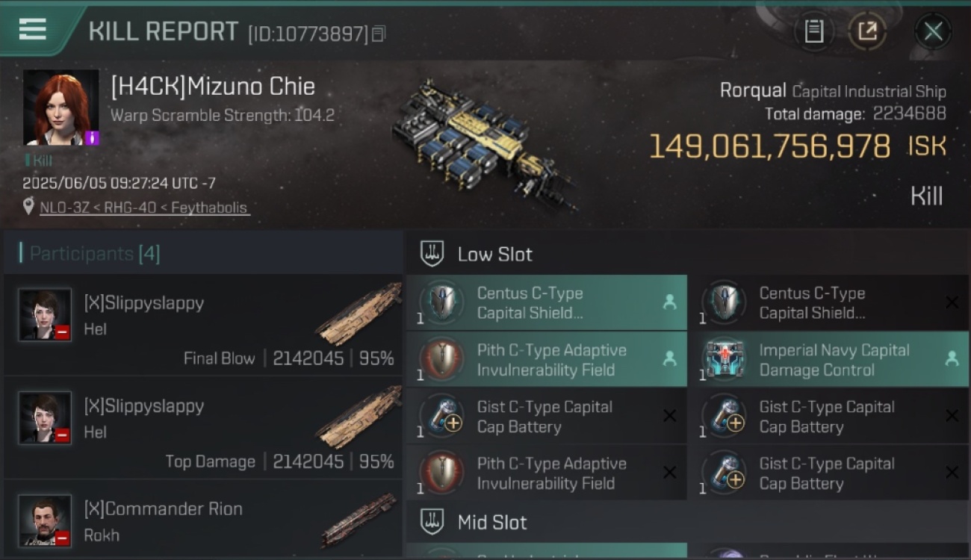Expand the Low Slot section header
Viewport: 971px width, 560px height.
(x=687, y=254)
